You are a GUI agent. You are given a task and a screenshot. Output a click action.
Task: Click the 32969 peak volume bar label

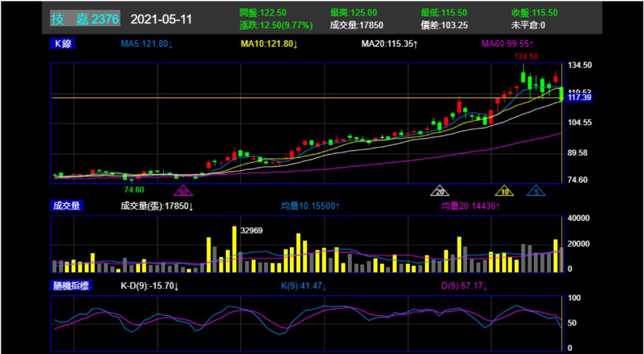[251, 230]
